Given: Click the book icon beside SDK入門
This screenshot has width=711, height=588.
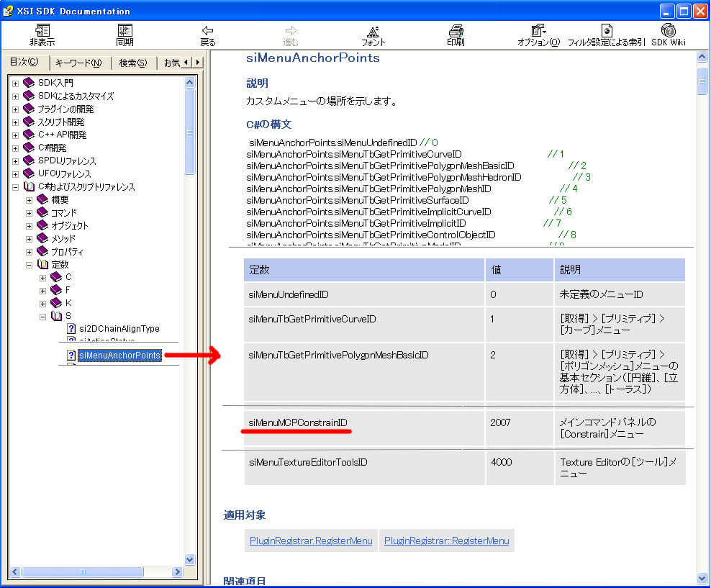Looking at the screenshot, I should tap(29, 82).
